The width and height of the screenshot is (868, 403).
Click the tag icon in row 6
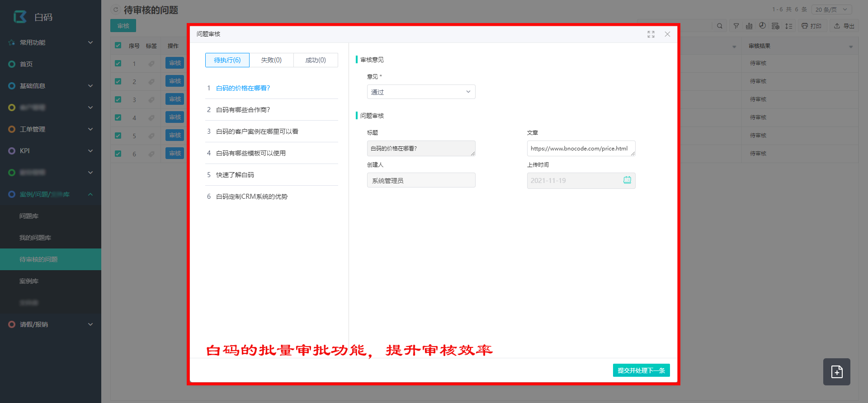click(x=151, y=154)
